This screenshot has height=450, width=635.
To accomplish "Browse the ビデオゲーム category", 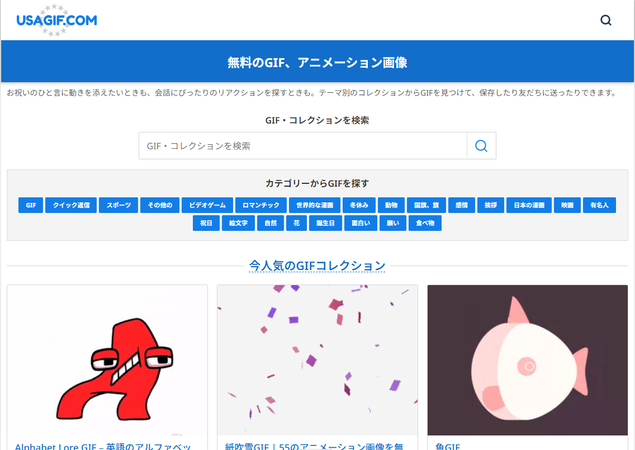I will tap(207, 205).
